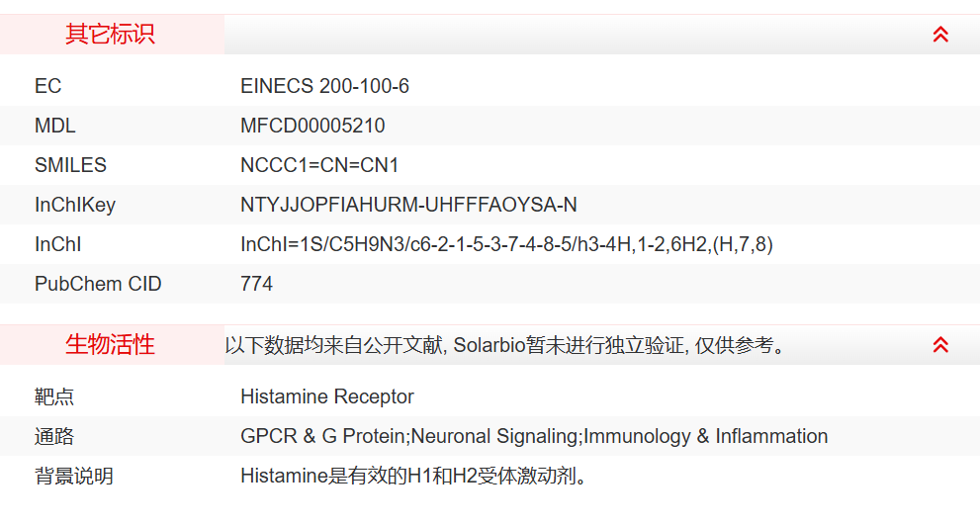Image resolution: width=980 pixels, height=527 pixels.
Task: Click the Histamine Receptor target value
Action: [326, 396]
